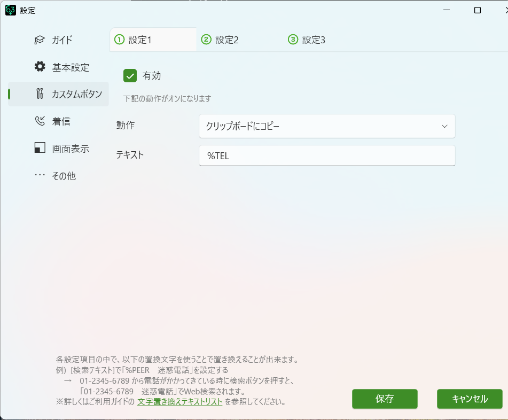Open the 着信 settings section
Screen dimensions: 508x420
coord(61,122)
